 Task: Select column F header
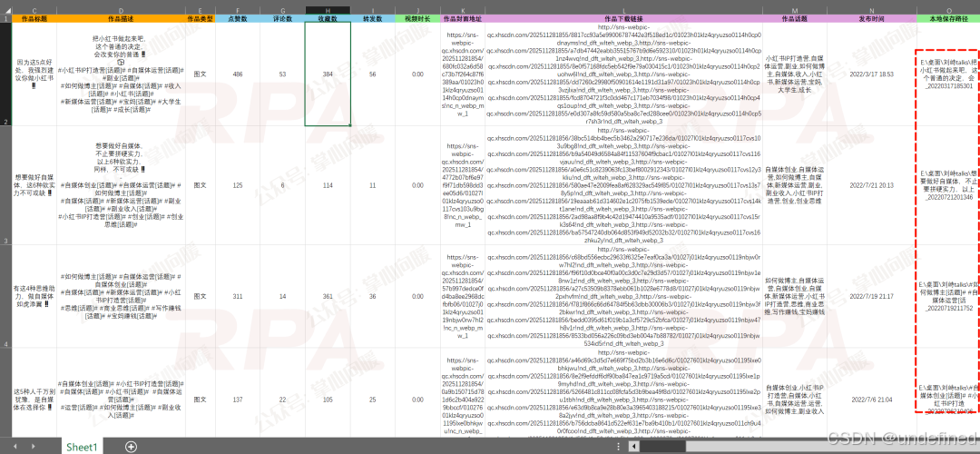(238, 11)
